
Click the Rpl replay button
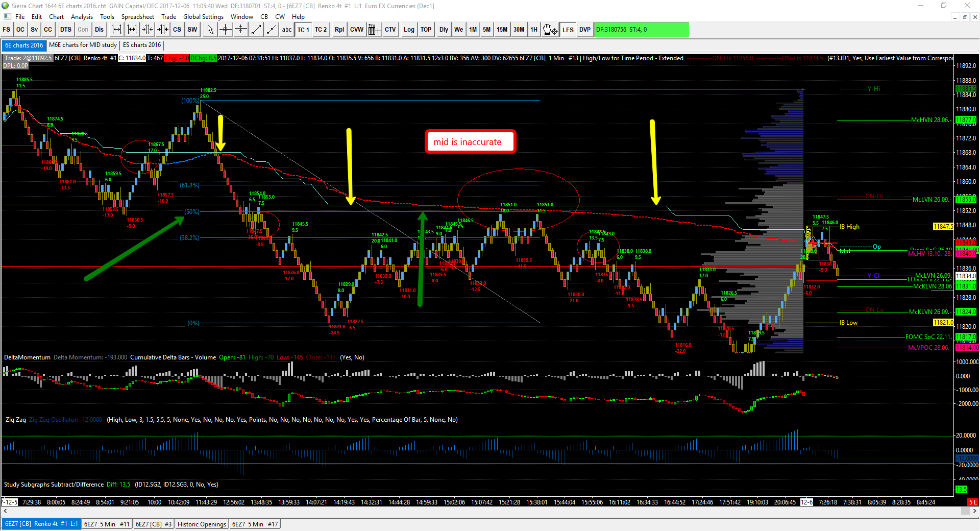pyautogui.click(x=339, y=30)
